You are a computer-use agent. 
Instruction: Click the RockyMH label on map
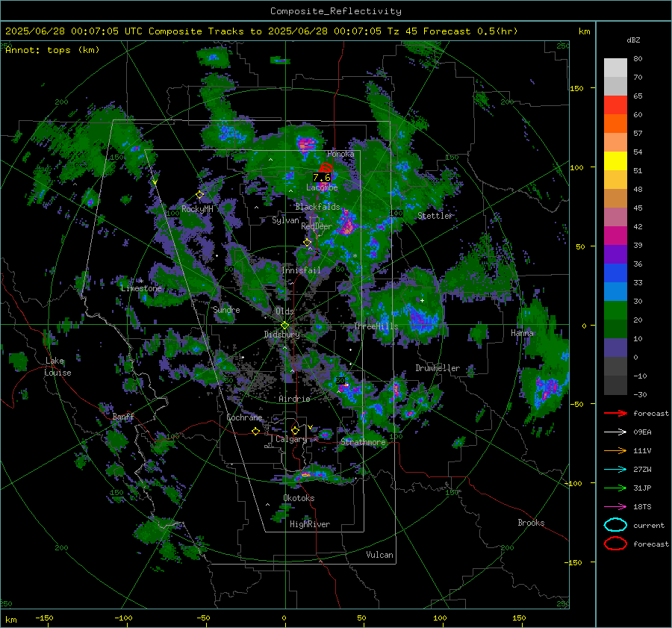point(197,209)
